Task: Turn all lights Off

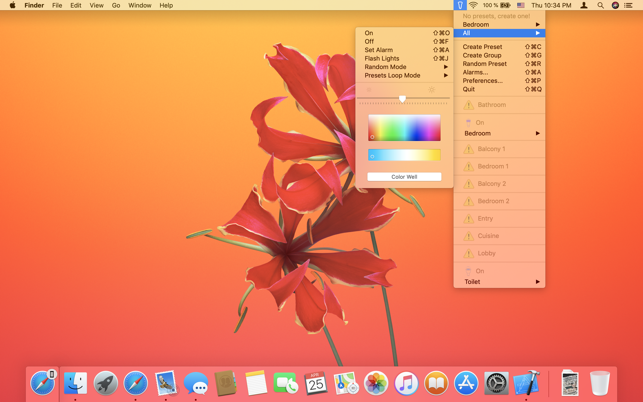Action: point(404,41)
